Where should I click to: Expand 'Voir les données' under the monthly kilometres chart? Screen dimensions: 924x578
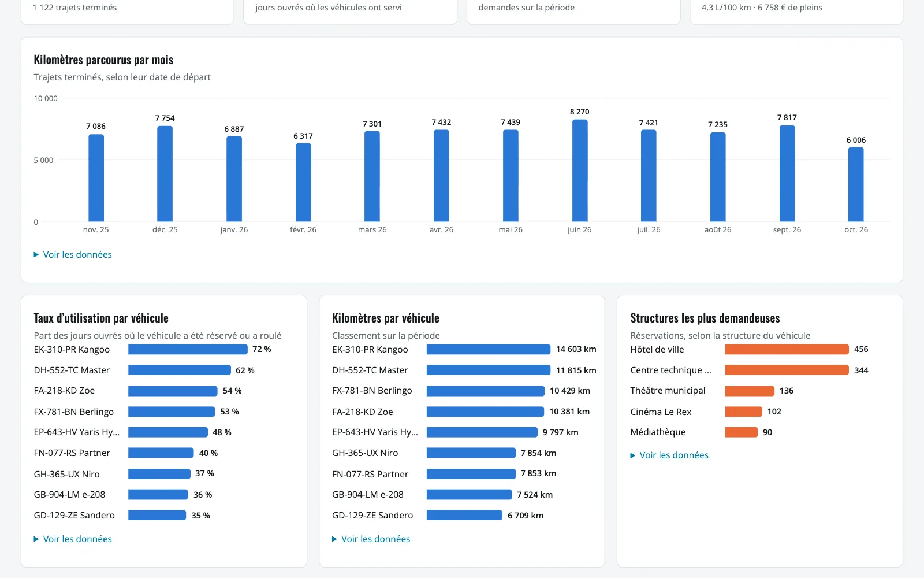coord(73,254)
